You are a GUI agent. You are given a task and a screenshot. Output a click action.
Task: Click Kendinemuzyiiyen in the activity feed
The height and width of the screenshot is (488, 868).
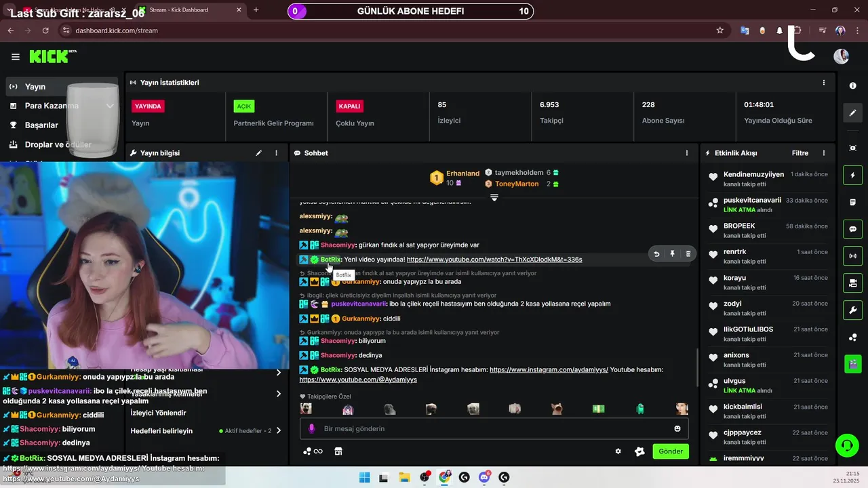click(753, 174)
